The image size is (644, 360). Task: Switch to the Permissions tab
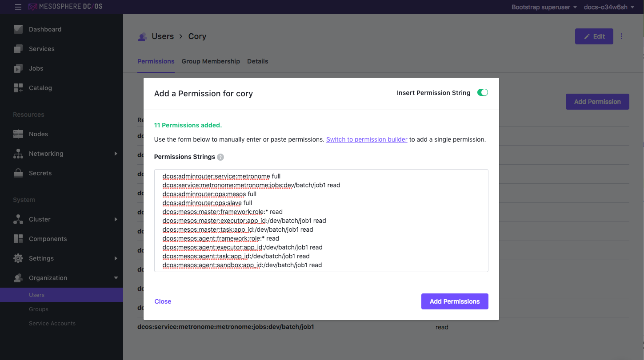coord(156,61)
